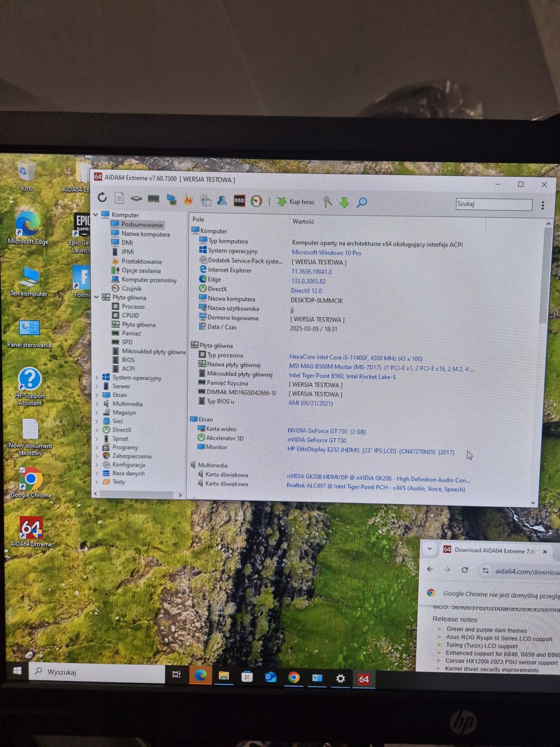Click Kup teraz in the toolbar

(x=296, y=202)
